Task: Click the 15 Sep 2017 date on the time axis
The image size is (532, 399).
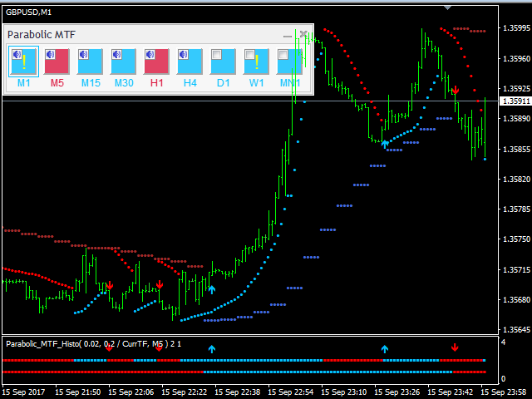Action: 23,392
